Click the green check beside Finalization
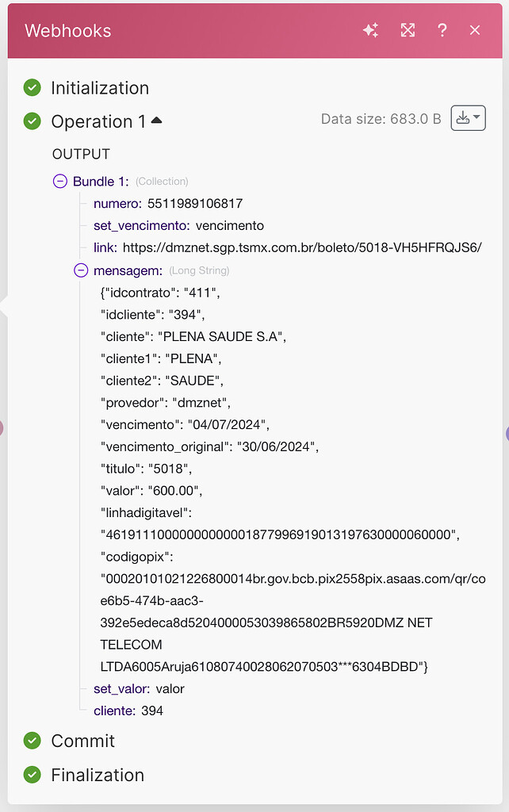This screenshot has width=509, height=812. [32, 776]
